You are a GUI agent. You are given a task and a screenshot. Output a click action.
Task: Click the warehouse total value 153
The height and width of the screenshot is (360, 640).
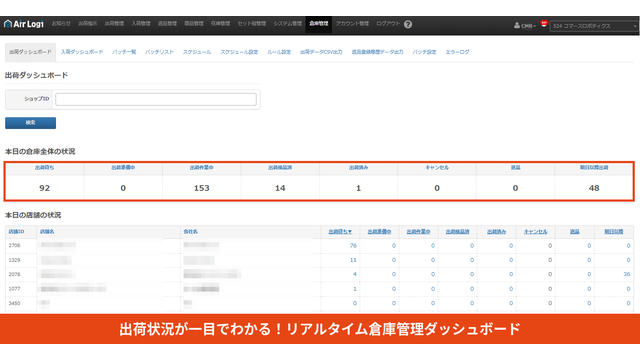tap(202, 188)
